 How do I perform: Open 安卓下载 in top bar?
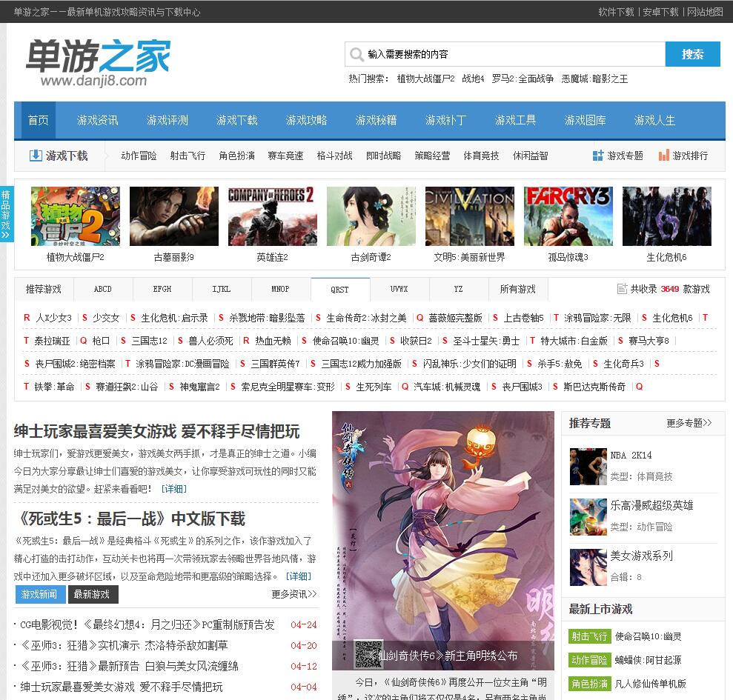coord(660,12)
